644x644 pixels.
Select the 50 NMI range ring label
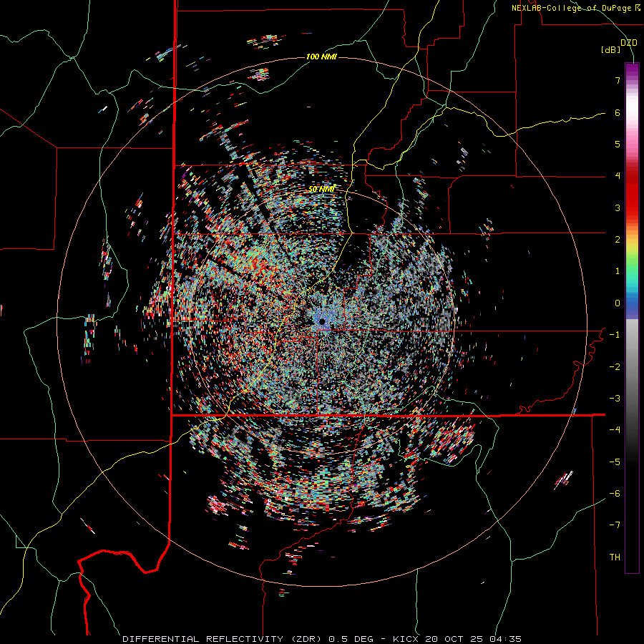click(x=321, y=190)
